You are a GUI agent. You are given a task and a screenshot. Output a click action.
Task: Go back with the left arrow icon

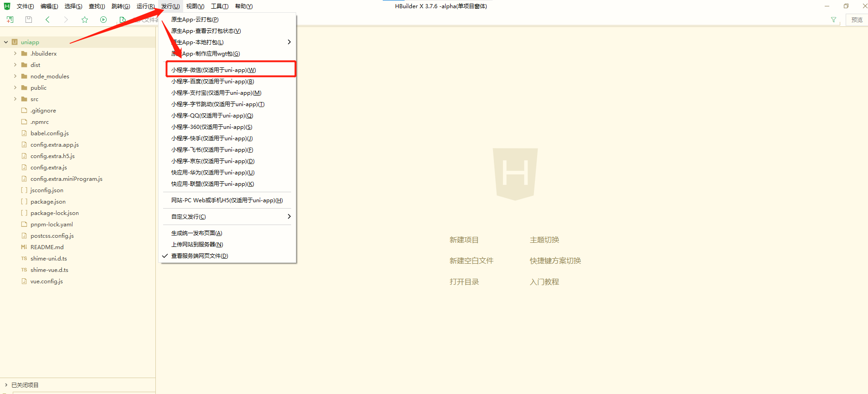pyautogui.click(x=47, y=20)
